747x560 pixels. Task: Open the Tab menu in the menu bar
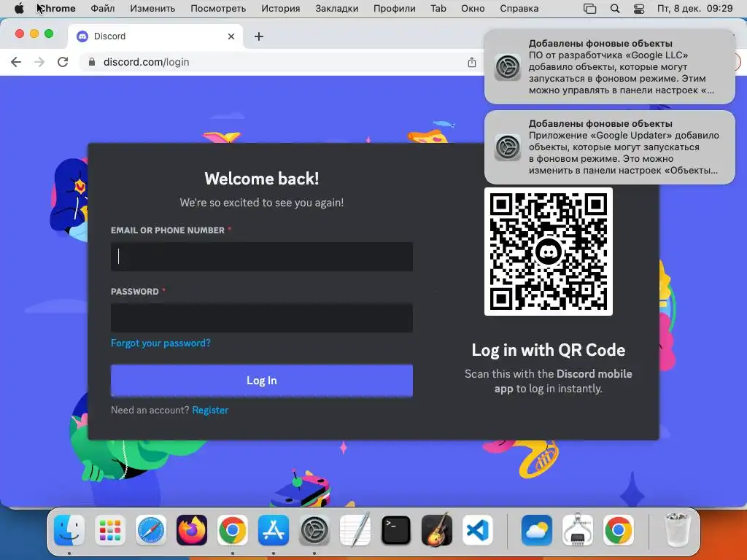[438, 9]
